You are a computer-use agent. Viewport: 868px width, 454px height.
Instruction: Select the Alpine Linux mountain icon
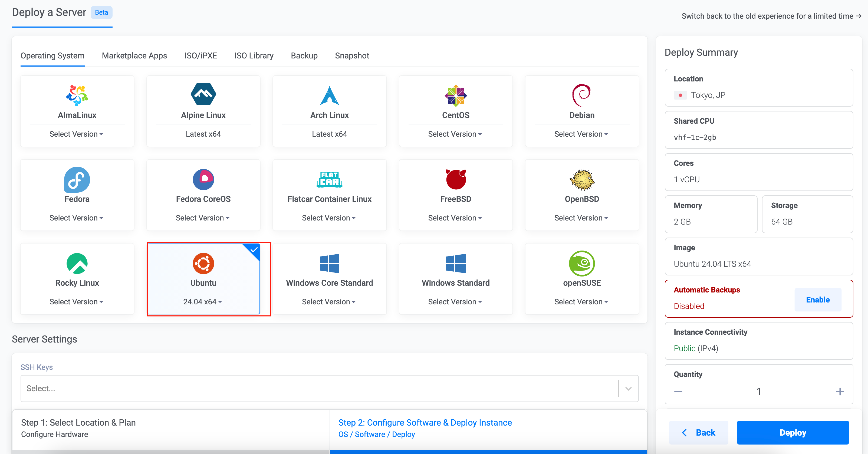point(203,94)
